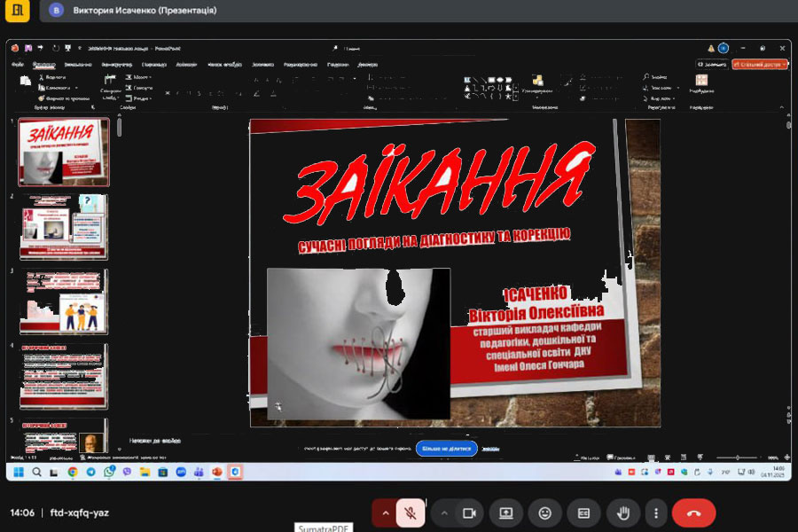The width and height of the screenshot is (798, 532).
Task: Open the Файл tab in PowerPoint
Action: [18, 64]
